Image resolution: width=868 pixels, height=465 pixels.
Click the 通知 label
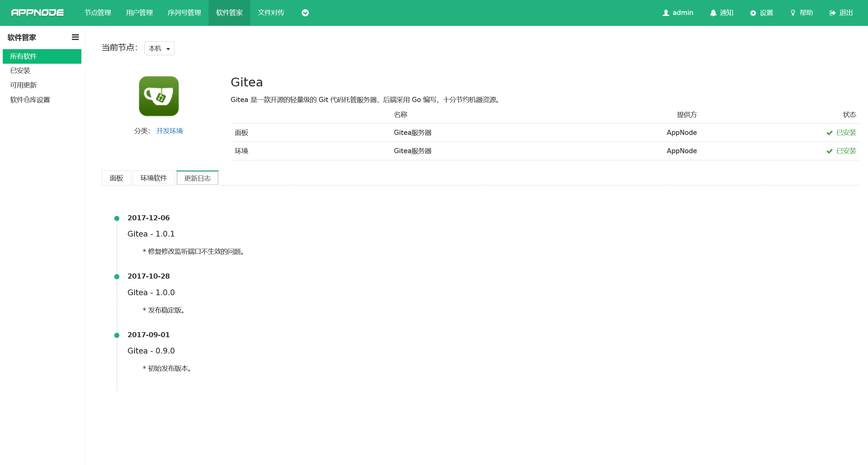pos(727,13)
